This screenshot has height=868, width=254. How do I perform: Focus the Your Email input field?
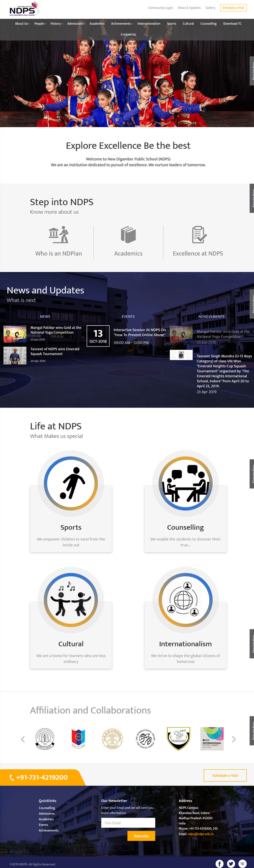[x=128, y=822]
